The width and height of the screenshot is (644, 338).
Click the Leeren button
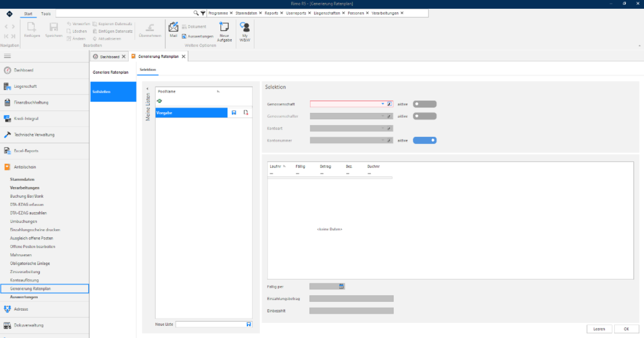click(599, 329)
